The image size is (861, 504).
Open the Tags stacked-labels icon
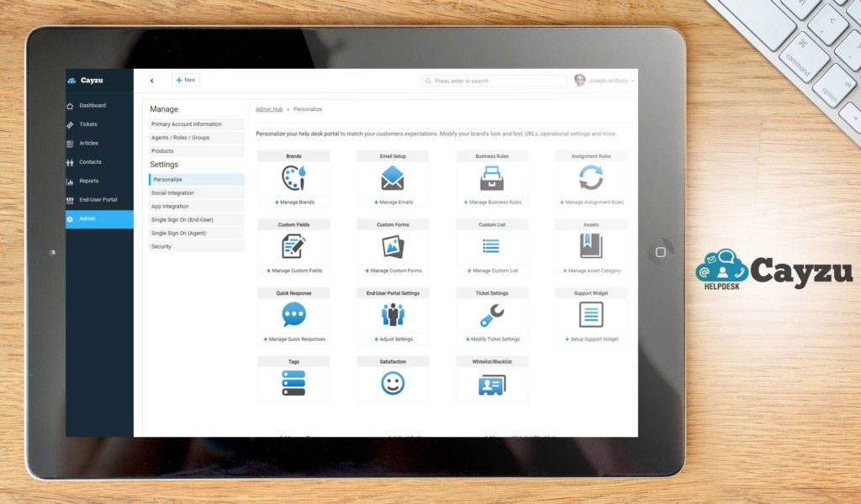point(293,382)
